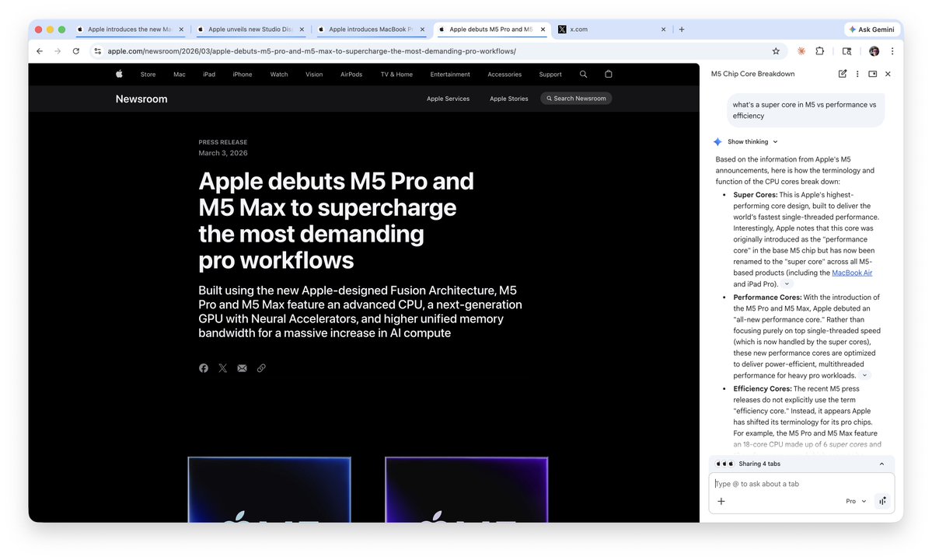932x560 pixels.
Task: Click the user question bubble text
Action: [x=805, y=110]
